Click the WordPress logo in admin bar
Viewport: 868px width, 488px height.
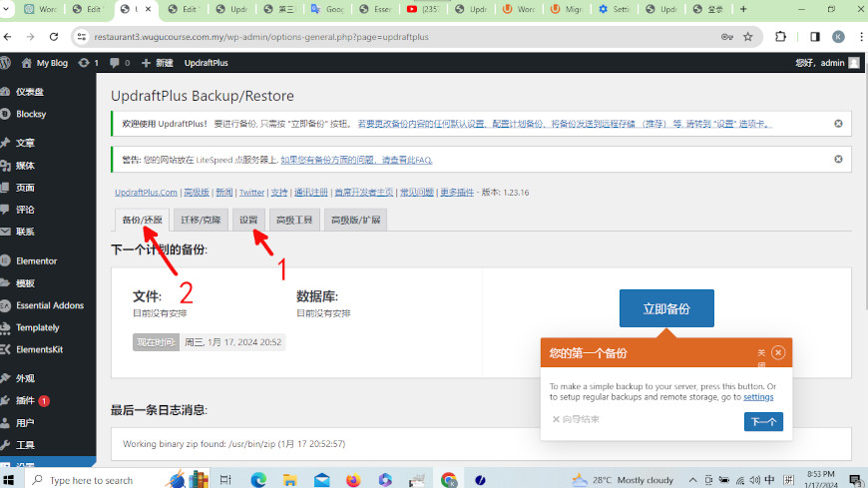pos(8,62)
